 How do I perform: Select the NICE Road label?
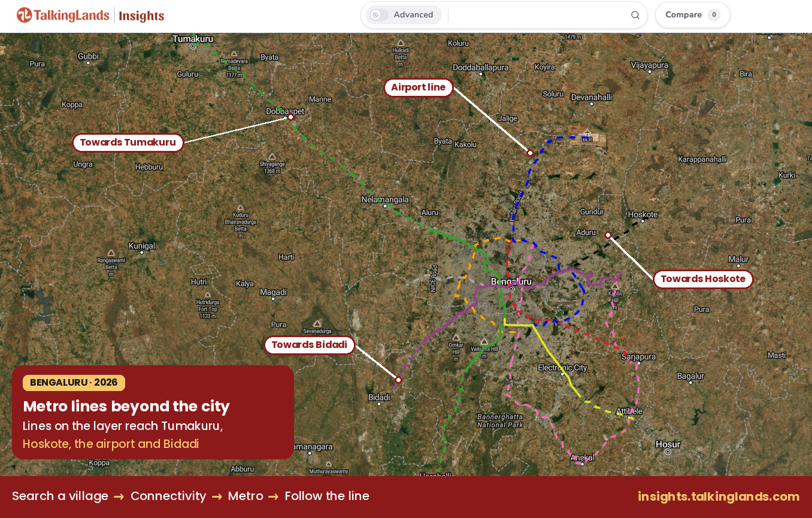coord(434,278)
